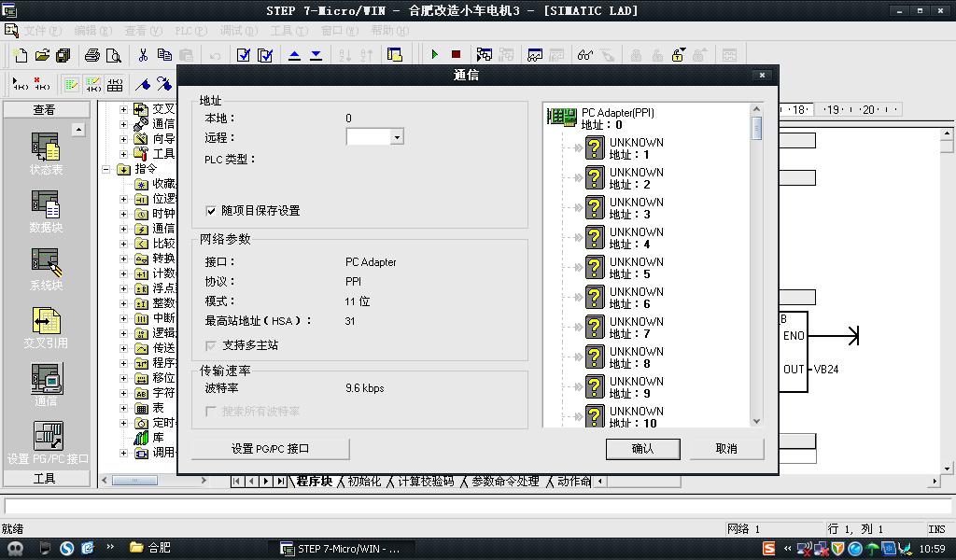
Task: Click the program status glasses icon
Action: tap(584, 55)
